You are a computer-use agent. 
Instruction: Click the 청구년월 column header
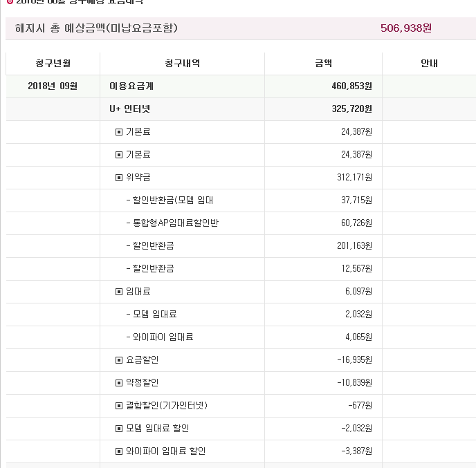coord(53,64)
